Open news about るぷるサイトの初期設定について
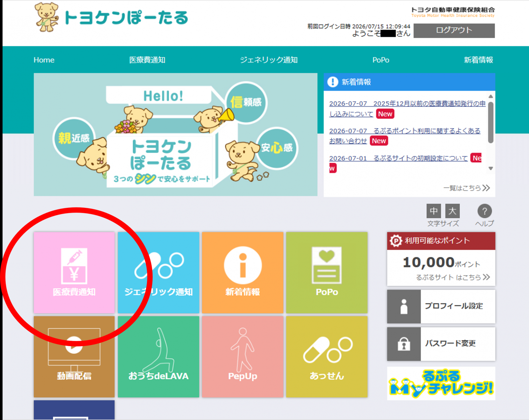Viewport: 529px width, 420px height. point(398,158)
